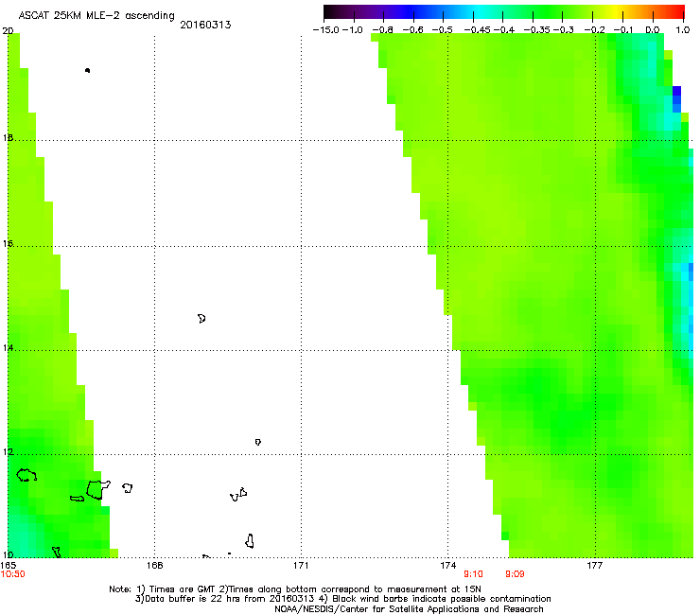Click the -0.1 color scale label
The image size is (700, 615).
(623, 30)
